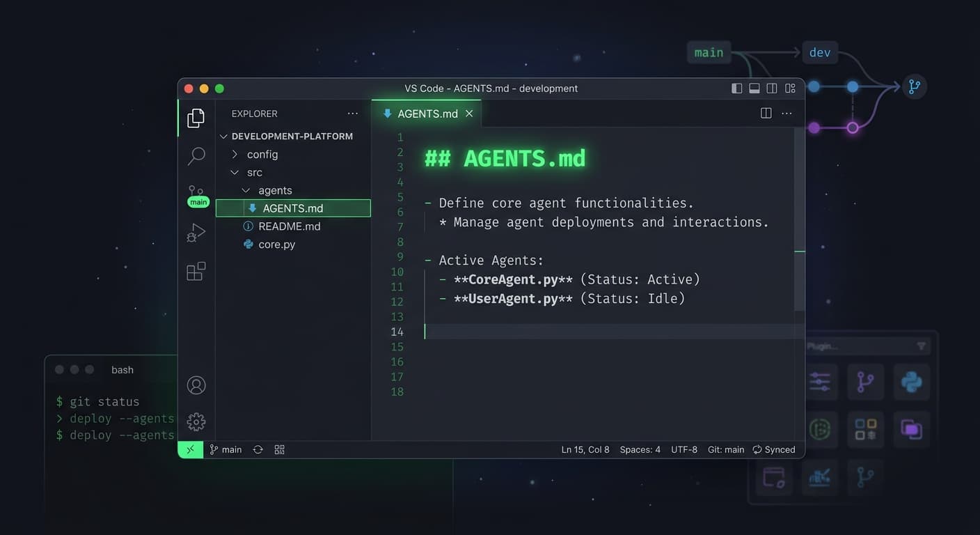Click the git branch icon at graph end
Viewport: 980px width, 535px height.
coord(915,86)
